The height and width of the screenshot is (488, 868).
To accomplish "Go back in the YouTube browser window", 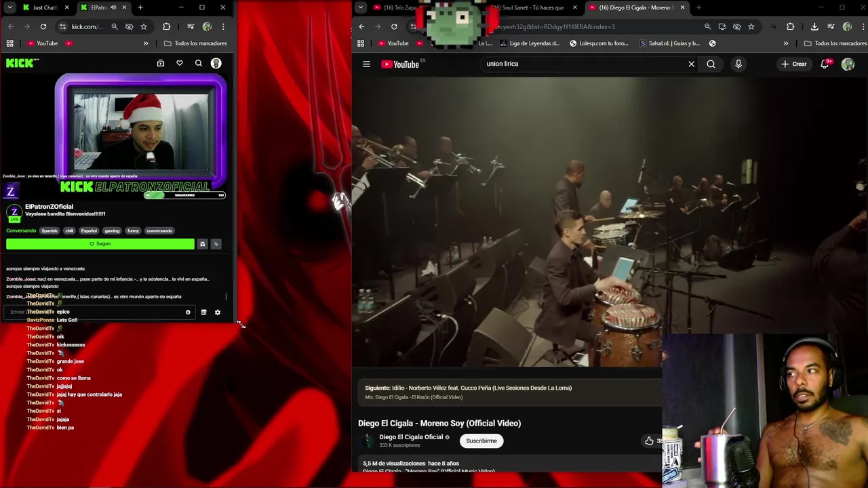I will [361, 26].
